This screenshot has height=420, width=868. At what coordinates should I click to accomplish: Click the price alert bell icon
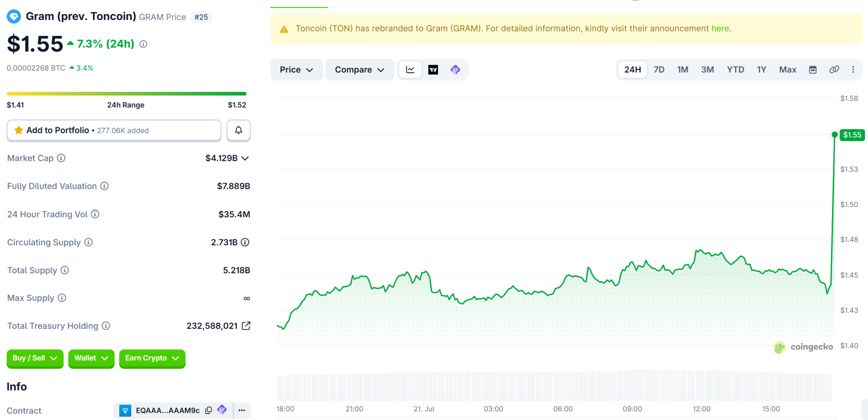point(239,130)
